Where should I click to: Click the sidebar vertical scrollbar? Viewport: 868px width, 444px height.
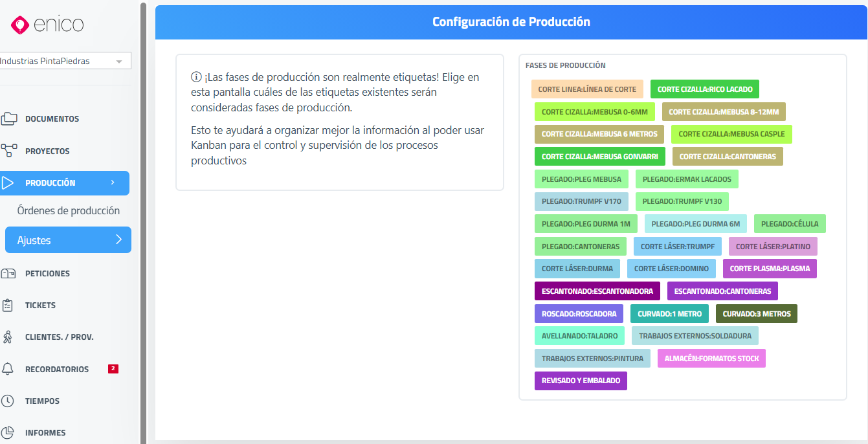pyautogui.click(x=143, y=220)
